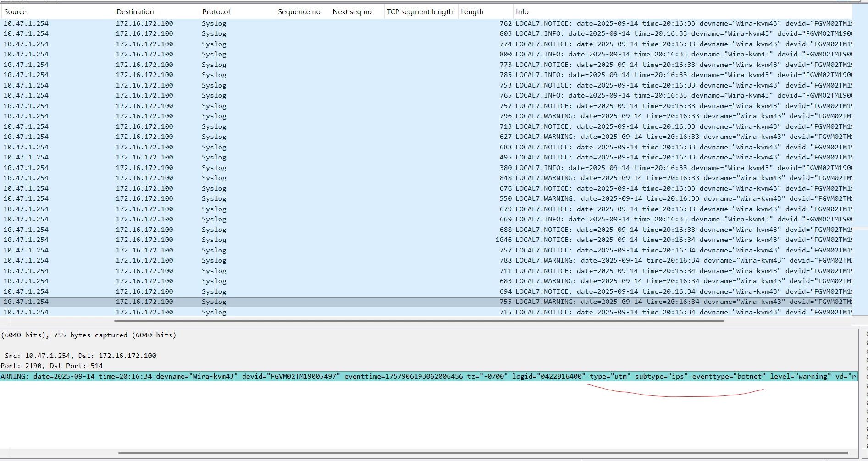The width and height of the screenshot is (868, 461).
Task: Select the packet row with length 711
Action: (x=426, y=271)
